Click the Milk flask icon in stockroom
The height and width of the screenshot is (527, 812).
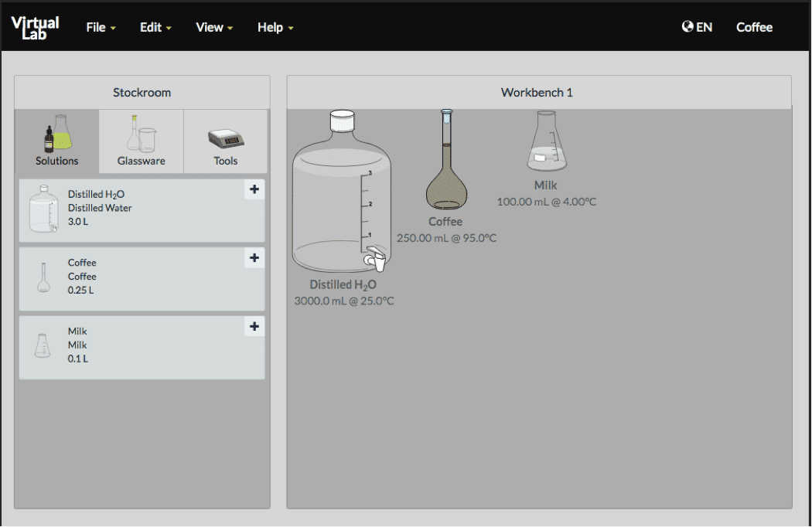42,345
